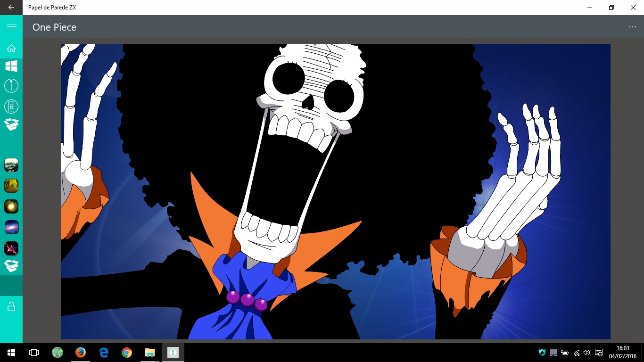The width and height of the screenshot is (644, 362).
Task: Select the Windows logo icon to set wallpaper
Action: [11, 66]
